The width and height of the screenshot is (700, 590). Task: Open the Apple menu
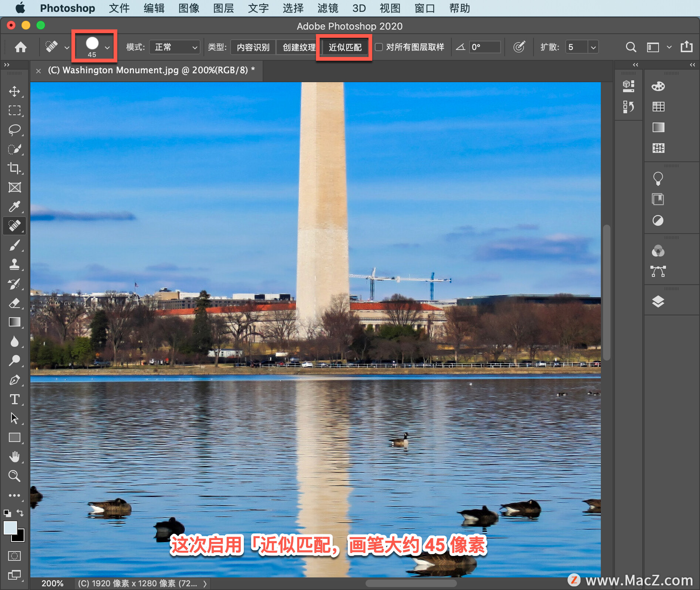tap(20, 8)
